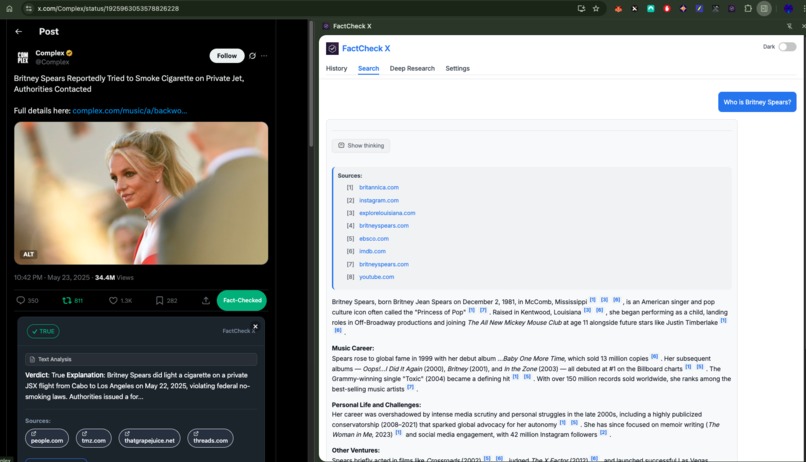Open the Settings tab
Viewport: 806px width, 462px height.
[x=457, y=68]
